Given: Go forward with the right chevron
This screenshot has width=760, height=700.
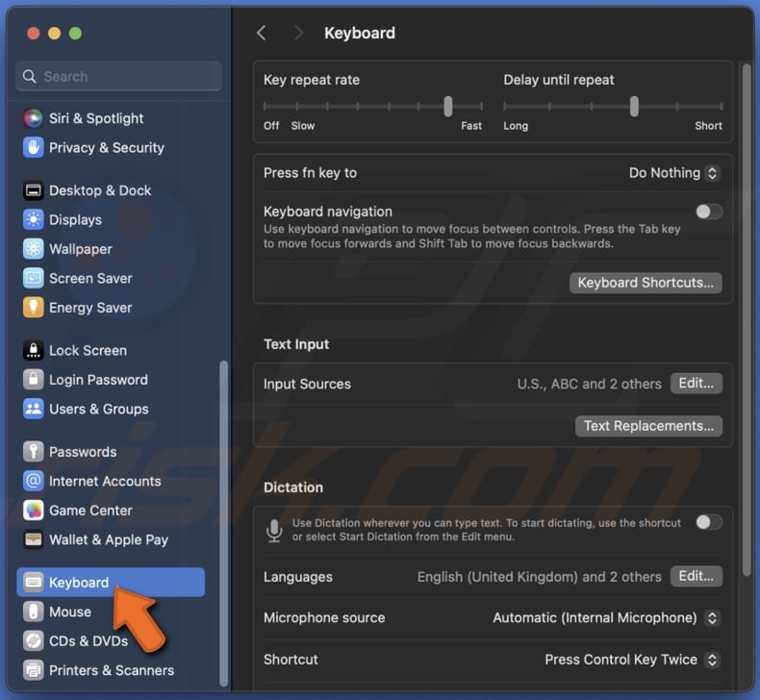Looking at the screenshot, I should 298,33.
